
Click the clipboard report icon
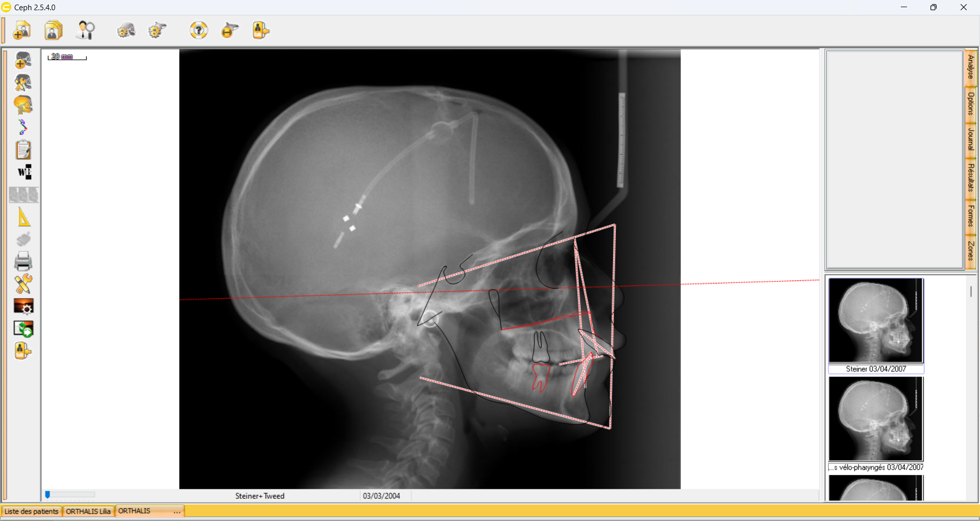23,150
